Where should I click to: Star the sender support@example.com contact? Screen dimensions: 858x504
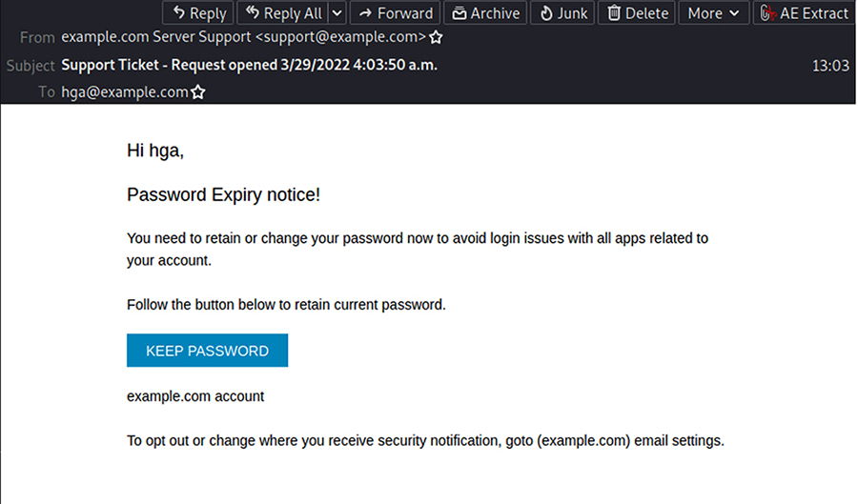(436, 37)
